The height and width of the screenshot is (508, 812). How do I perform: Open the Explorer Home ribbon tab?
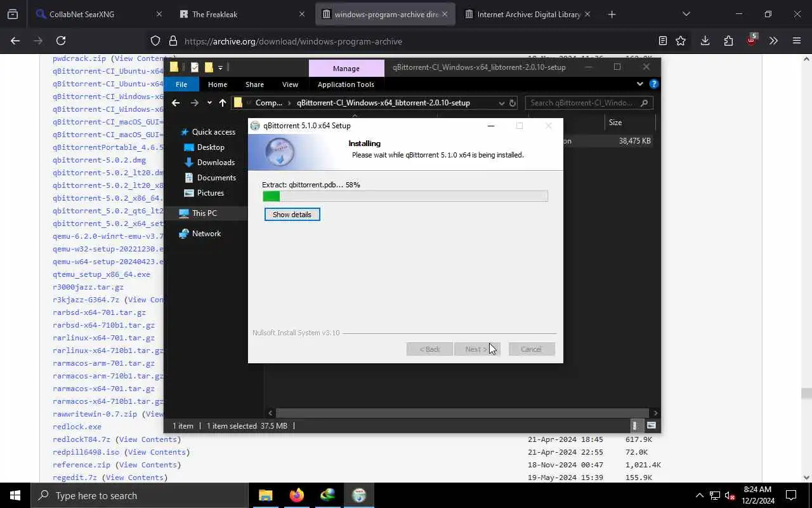[218, 84]
